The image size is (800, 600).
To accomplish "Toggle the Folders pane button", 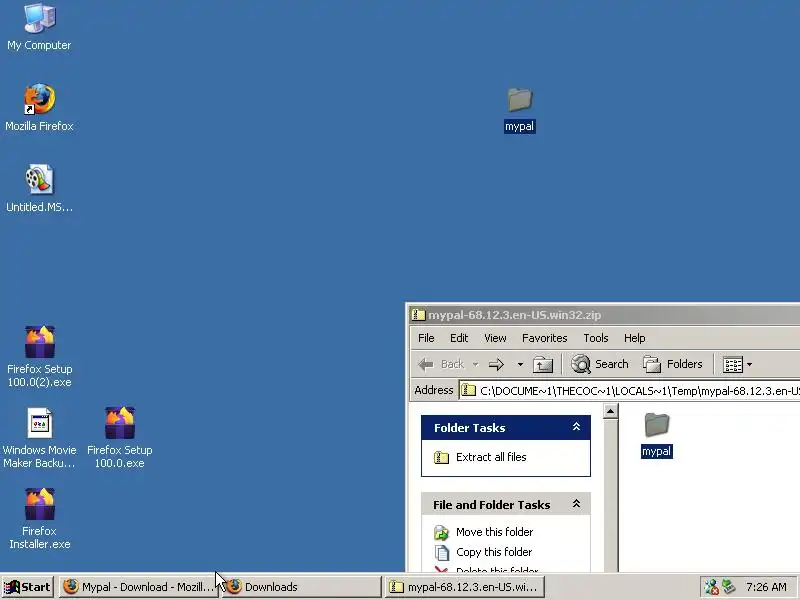I will point(673,364).
